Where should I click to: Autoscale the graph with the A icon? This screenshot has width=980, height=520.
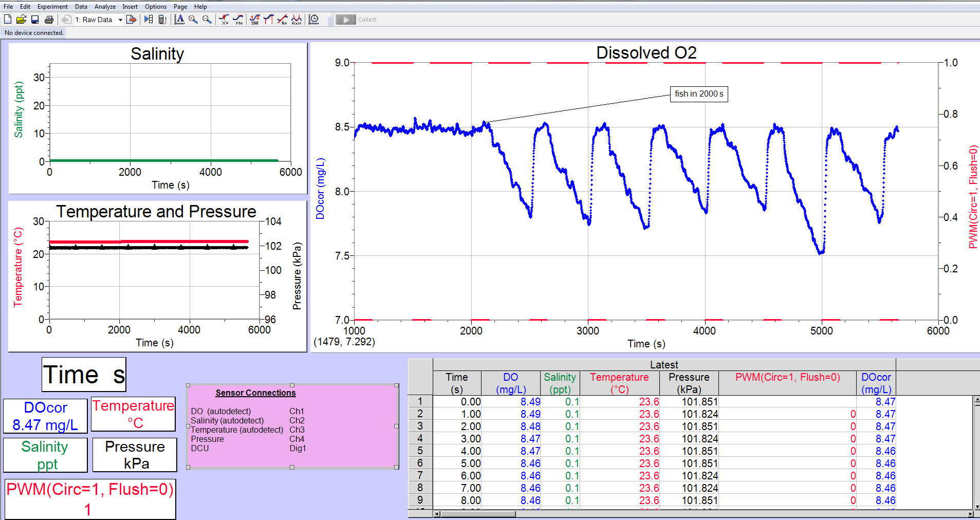click(x=179, y=20)
